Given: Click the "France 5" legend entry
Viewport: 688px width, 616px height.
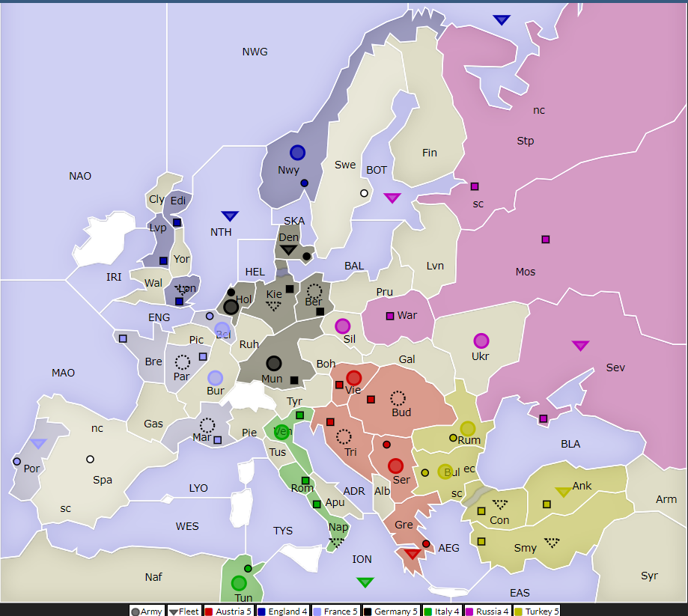Looking at the screenshot, I should [336, 612].
